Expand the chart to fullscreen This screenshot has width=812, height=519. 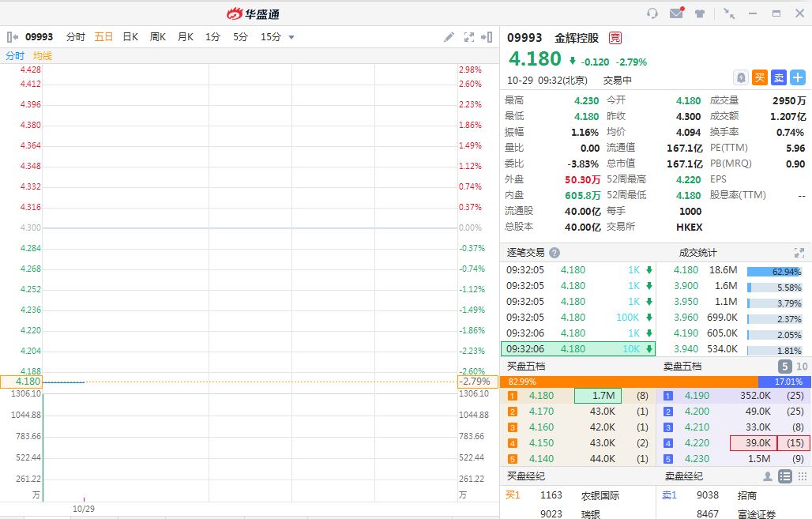point(468,37)
